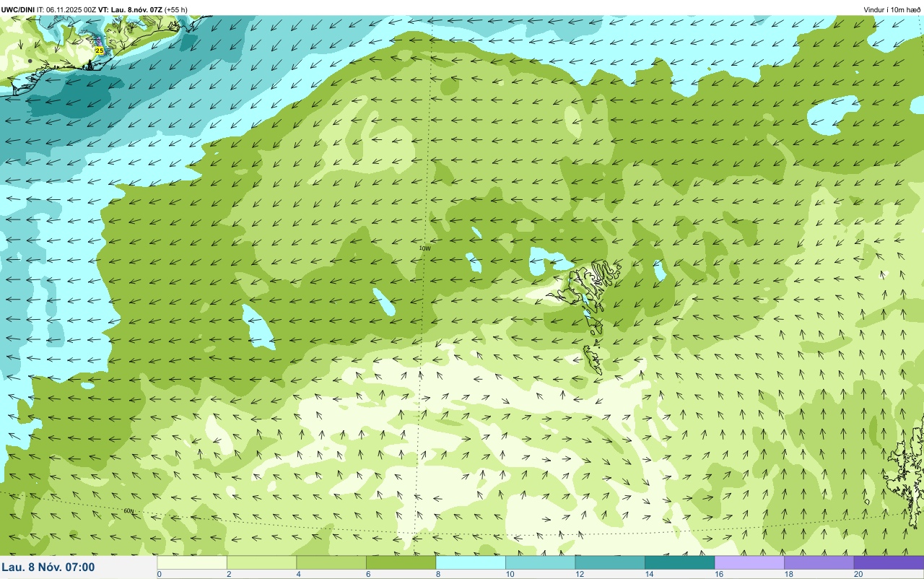Select the 2–4 light green legend swatch

(x=261, y=562)
